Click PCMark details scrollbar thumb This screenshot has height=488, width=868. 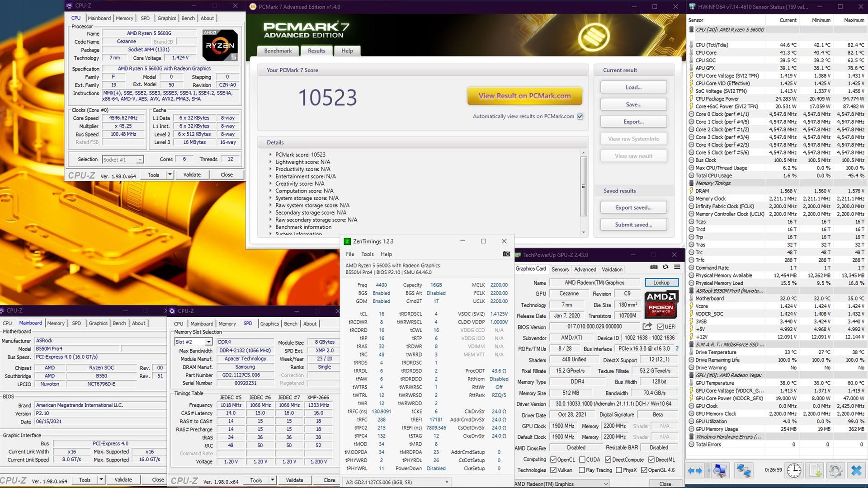click(x=583, y=186)
